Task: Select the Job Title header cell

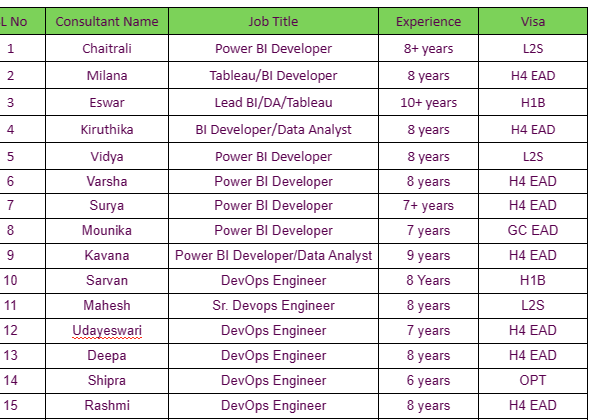Action: click(273, 21)
